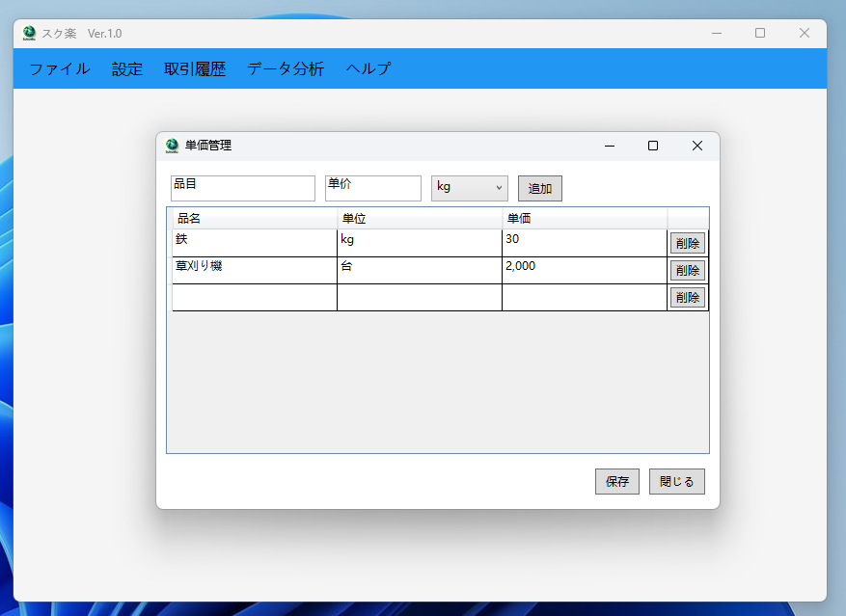This screenshot has height=616, width=846.
Task: Click the 閉じる button to close the dialog
Action: click(x=676, y=481)
